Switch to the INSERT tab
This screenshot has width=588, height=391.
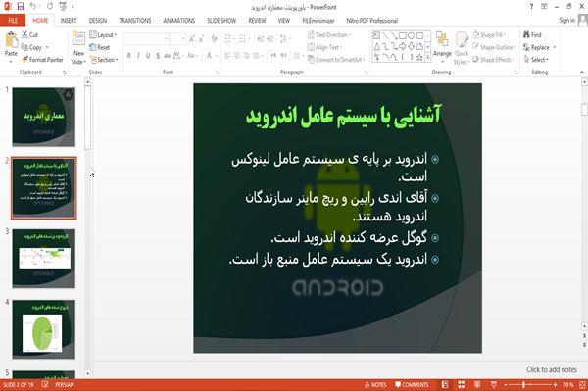(69, 21)
